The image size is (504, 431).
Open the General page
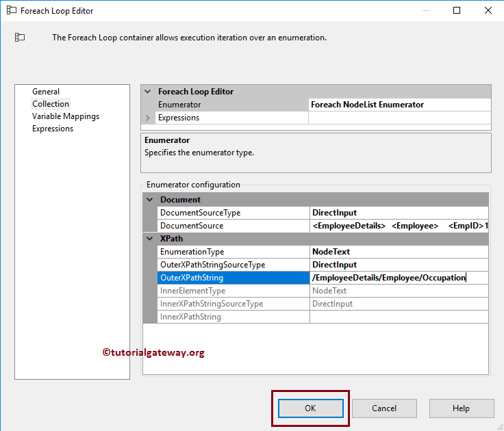46,92
